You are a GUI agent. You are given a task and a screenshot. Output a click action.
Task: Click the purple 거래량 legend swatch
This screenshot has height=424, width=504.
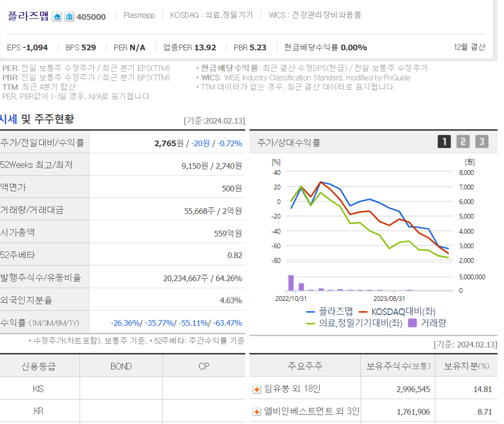[x=412, y=323]
